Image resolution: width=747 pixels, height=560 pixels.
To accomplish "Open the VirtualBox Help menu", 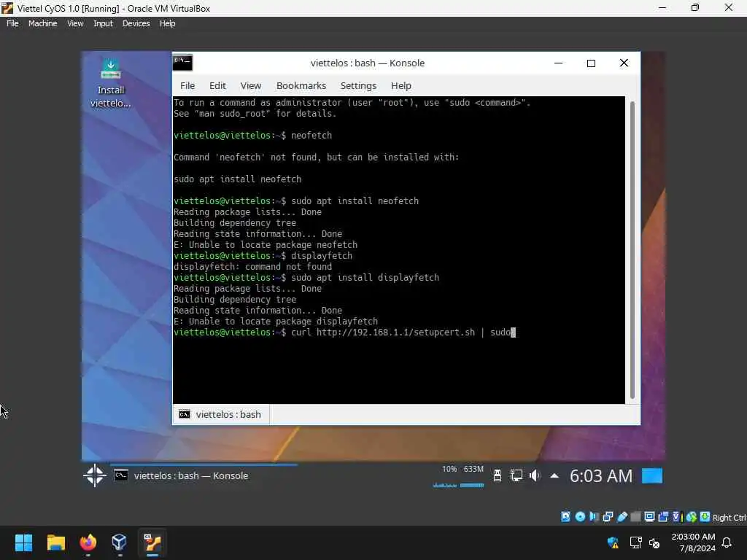I will [x=167, y=23].
